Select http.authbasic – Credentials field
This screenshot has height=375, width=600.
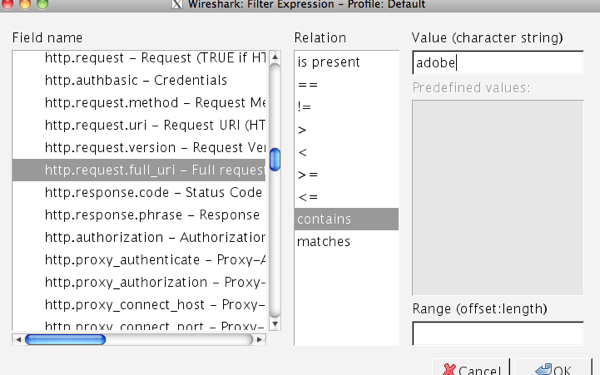[x=139, y=80]
